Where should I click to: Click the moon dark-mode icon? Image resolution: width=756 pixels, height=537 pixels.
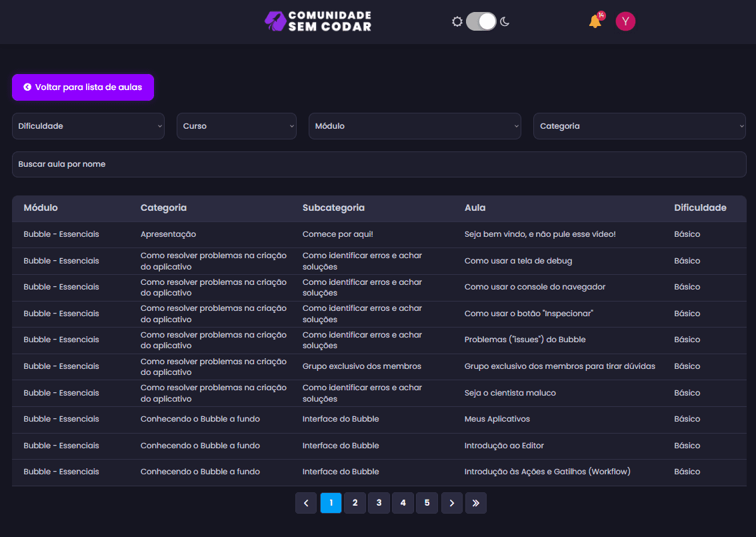[505, 21]
